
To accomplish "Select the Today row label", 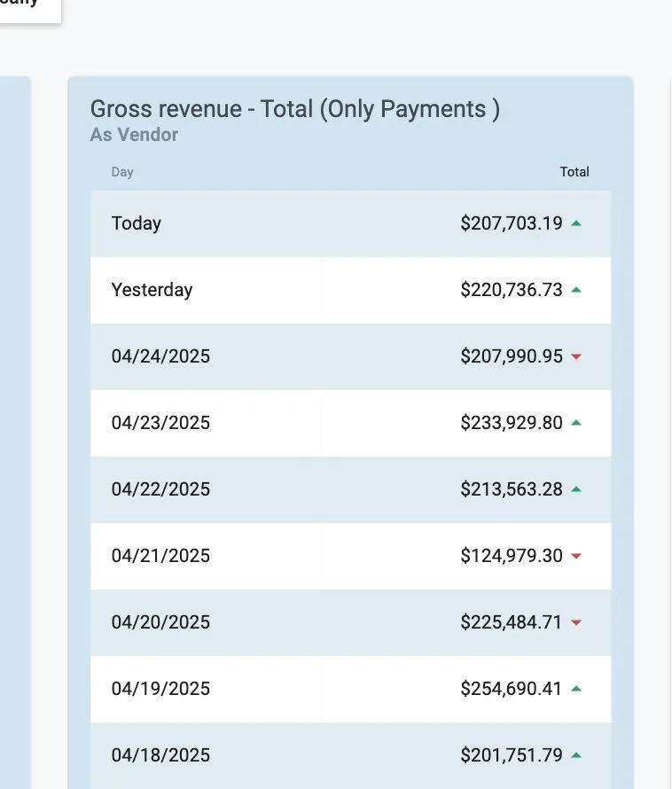I will point(137,223).
